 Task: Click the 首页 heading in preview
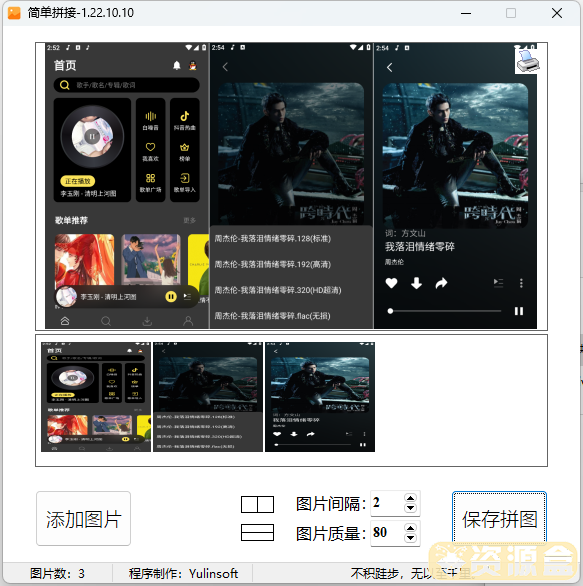coord(65,65)
